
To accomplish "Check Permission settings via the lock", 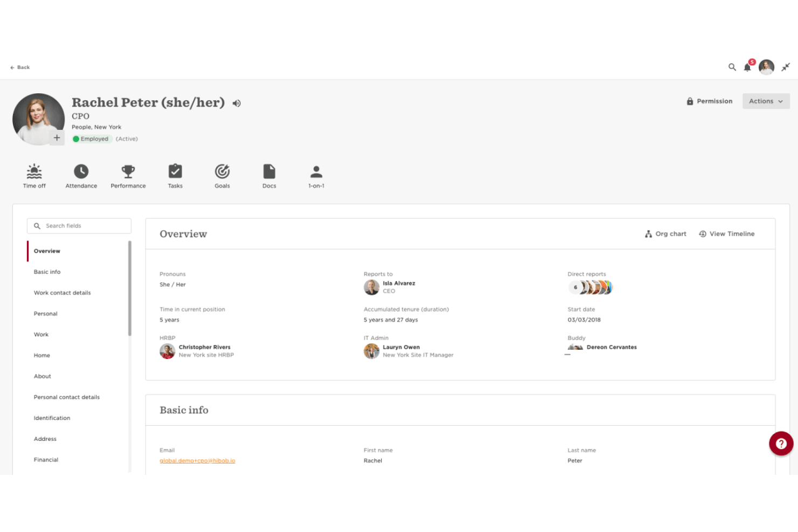I will (709, 101).
